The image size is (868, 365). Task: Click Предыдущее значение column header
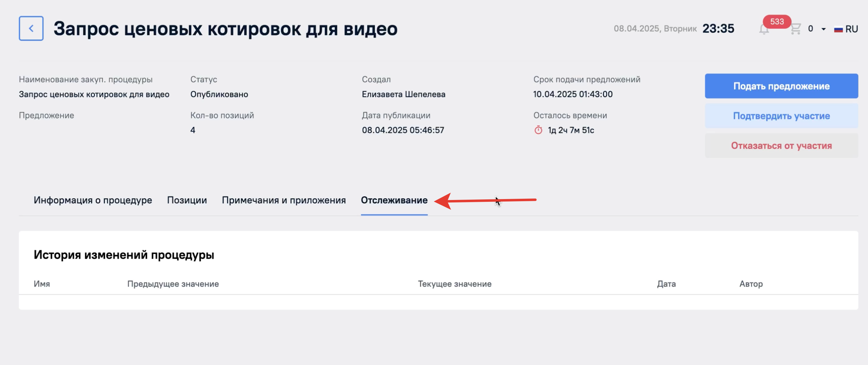[x=173, y=284]
